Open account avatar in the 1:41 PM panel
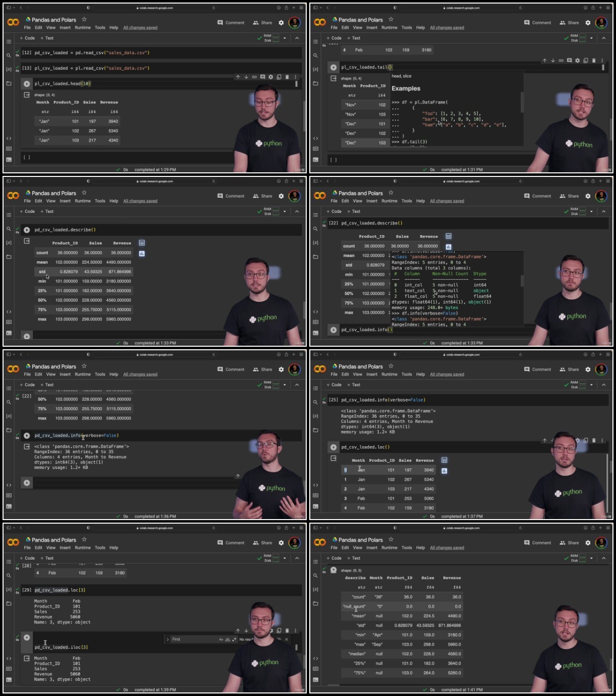The height and width of the screenshot is (696, 616). click(x=601, y=542)
